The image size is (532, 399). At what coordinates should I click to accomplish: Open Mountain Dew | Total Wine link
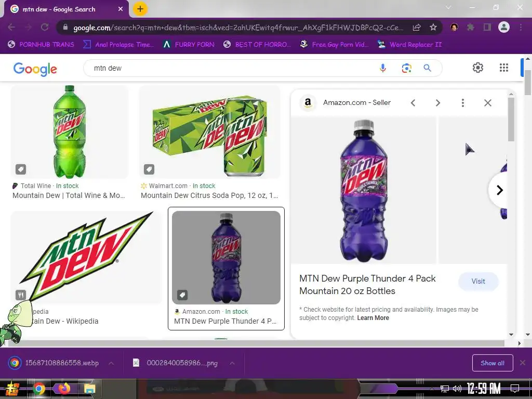pyautogui.click(x=69, y=195)
